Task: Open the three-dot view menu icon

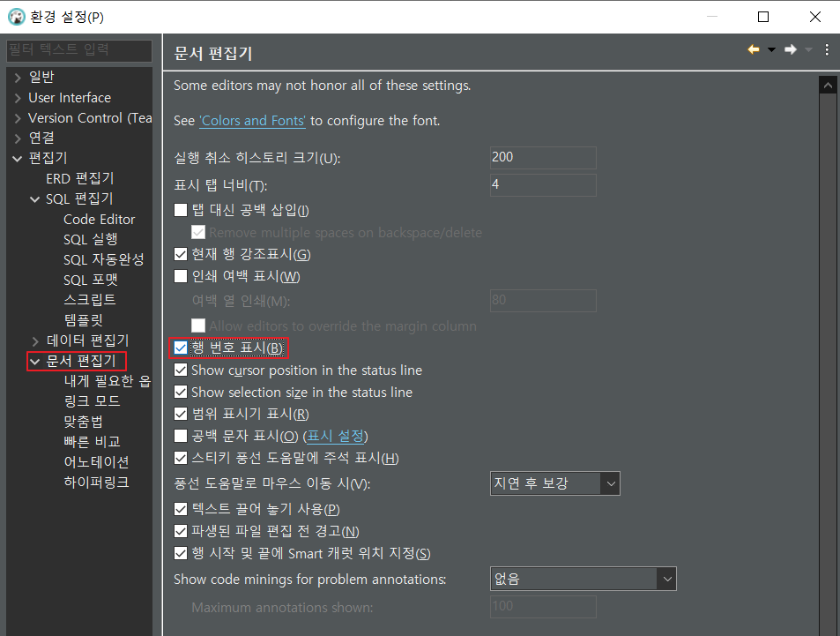Action: pos(827,50)
